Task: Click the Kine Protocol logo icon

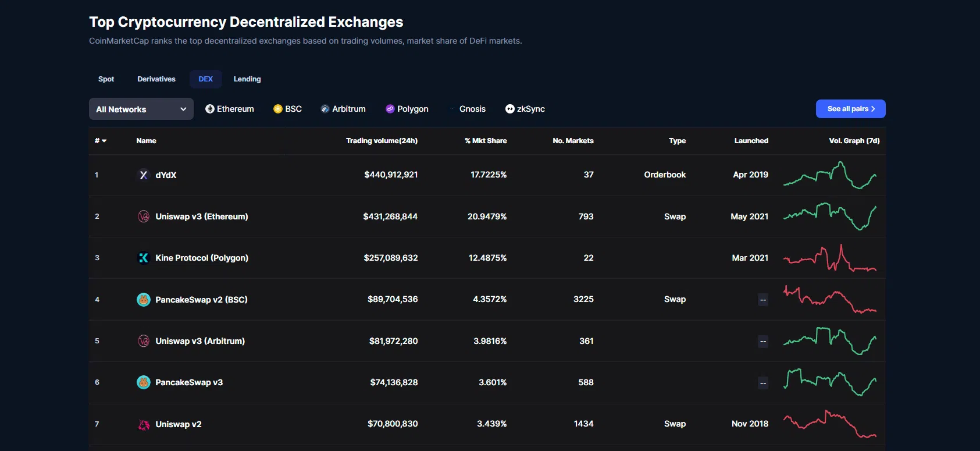Action: [x=144, y=258]
